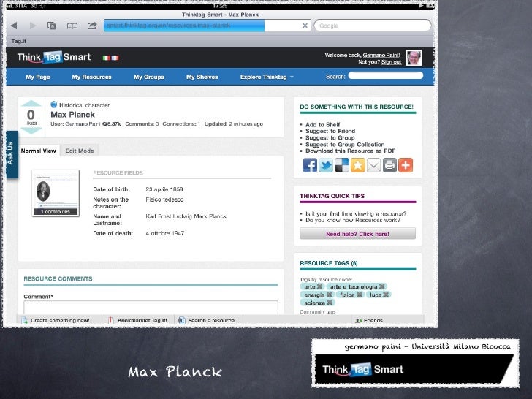
Task: Click the Historical character type icon
Action: [x=53, y=104]
